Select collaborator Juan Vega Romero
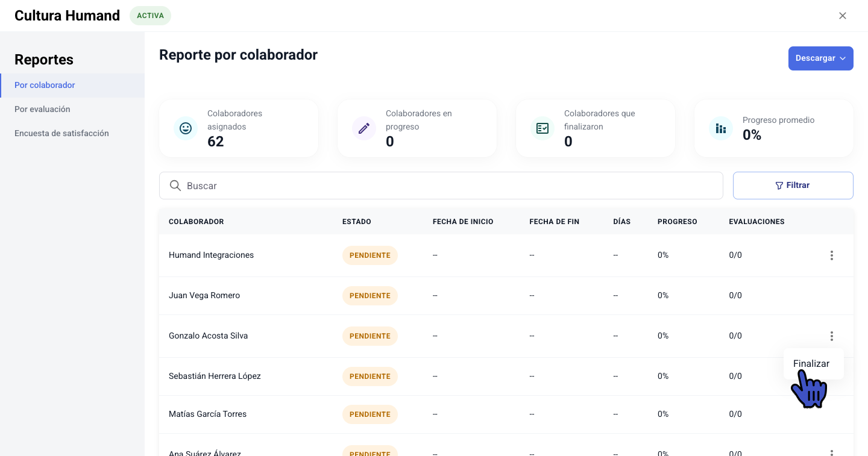The image size is (868, 456). coord(204,296)
